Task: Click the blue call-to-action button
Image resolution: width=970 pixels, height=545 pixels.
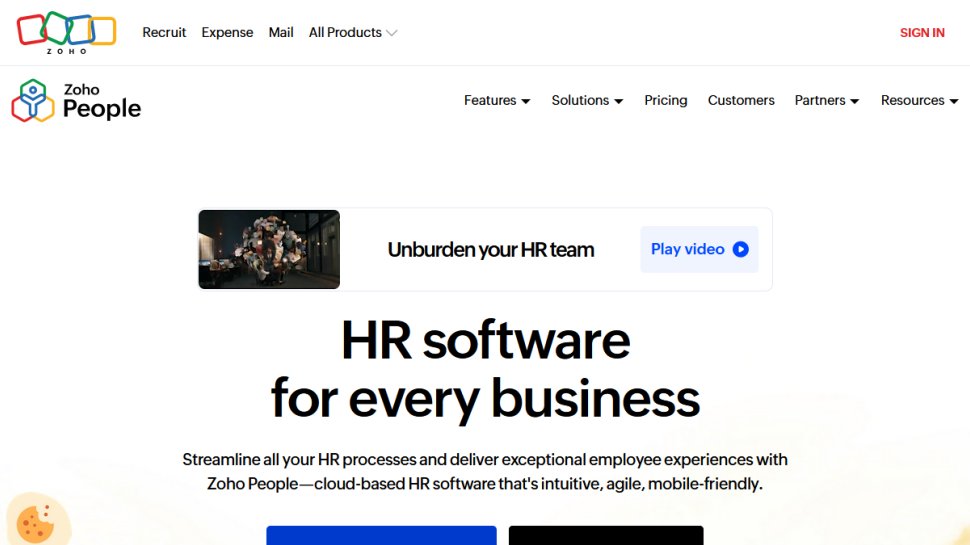Action: (381, 536)
